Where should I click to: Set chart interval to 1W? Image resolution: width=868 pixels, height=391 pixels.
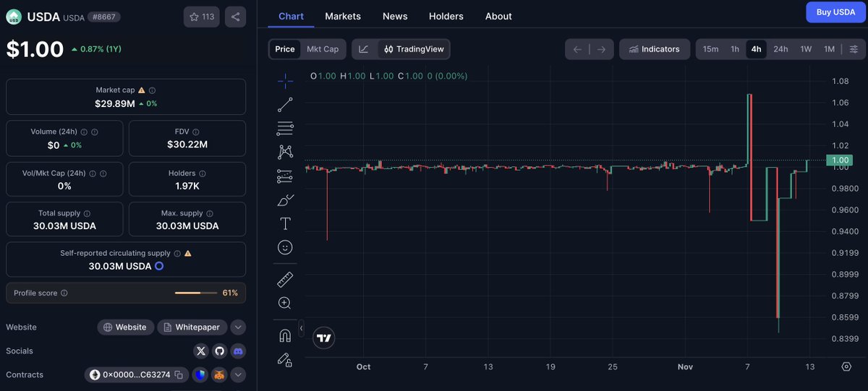(806, 49)
